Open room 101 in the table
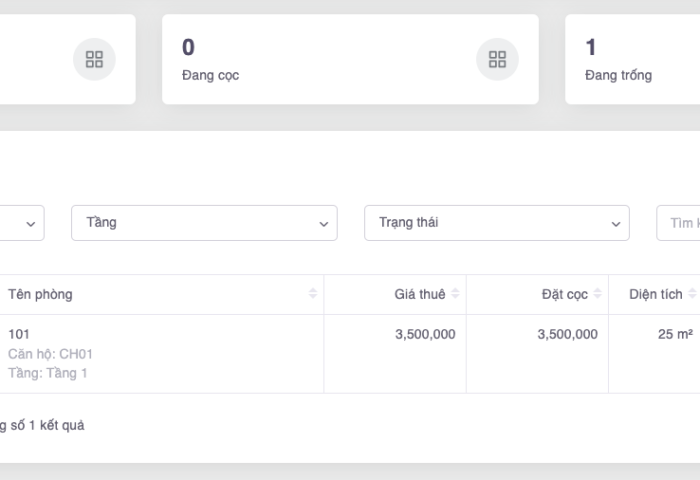The height and width of the screenshot is (480, 700). (x=20, y=334)
